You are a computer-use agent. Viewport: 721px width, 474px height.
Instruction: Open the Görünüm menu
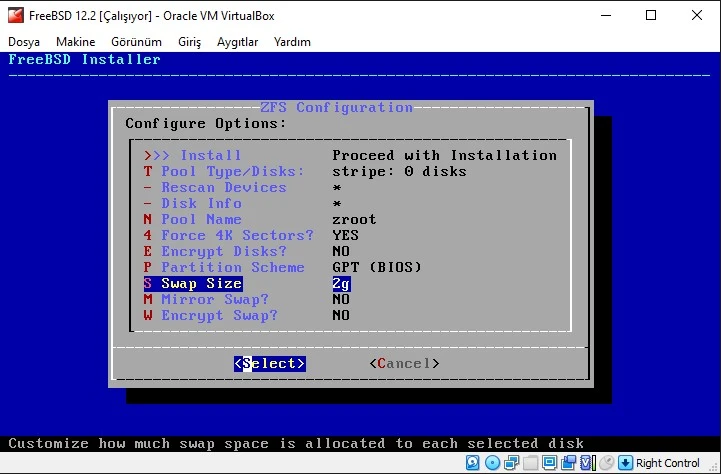[136, 42]
